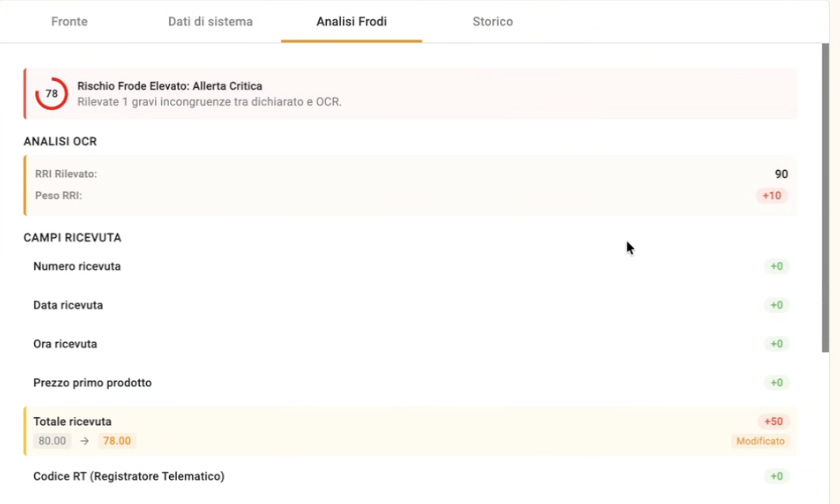Viewport: 840px width, 504px height.
Task: Click the +0 badge for Numero ricevuta
Action: (x=777, y=267)
